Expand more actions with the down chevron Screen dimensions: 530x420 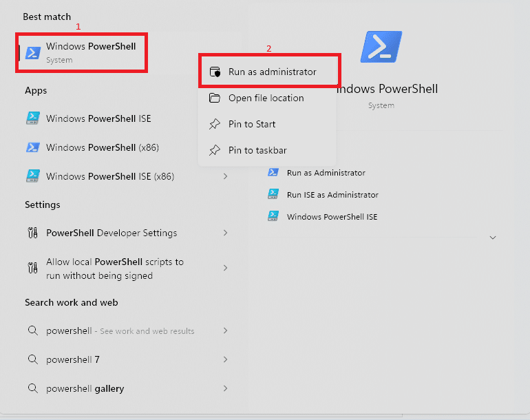[x=493, y=238]
